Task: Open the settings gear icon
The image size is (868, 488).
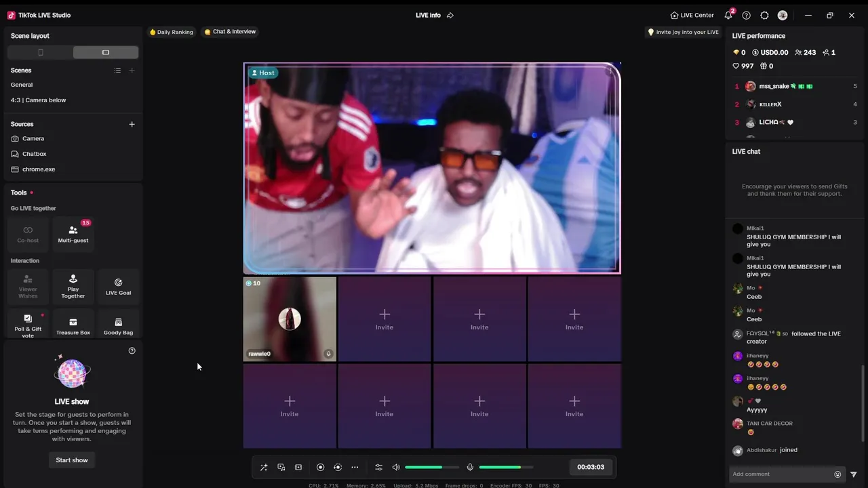Action: tap(765, 15)
